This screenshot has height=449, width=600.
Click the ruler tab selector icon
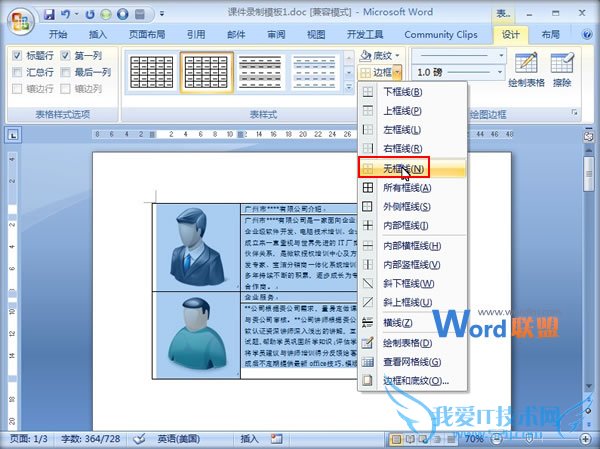point(13,135)
